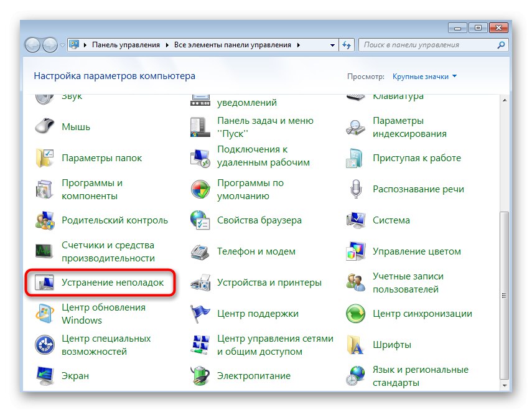The height and width of the screenshot is (412, 532).
Task: Open the Шрифты link text
Action: pos(392,345)
